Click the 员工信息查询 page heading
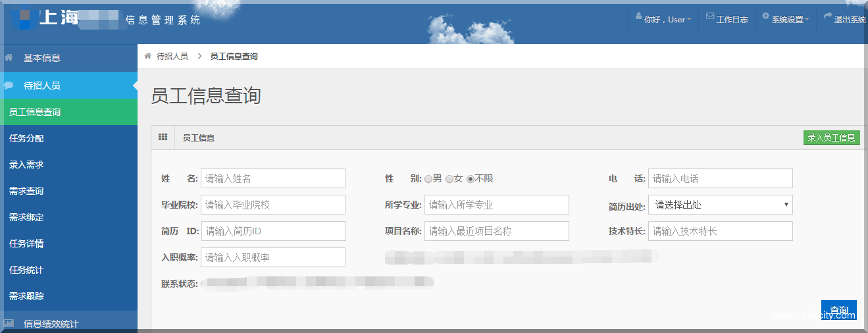This screenshot has width=868, height=333. tap(206, 96)
